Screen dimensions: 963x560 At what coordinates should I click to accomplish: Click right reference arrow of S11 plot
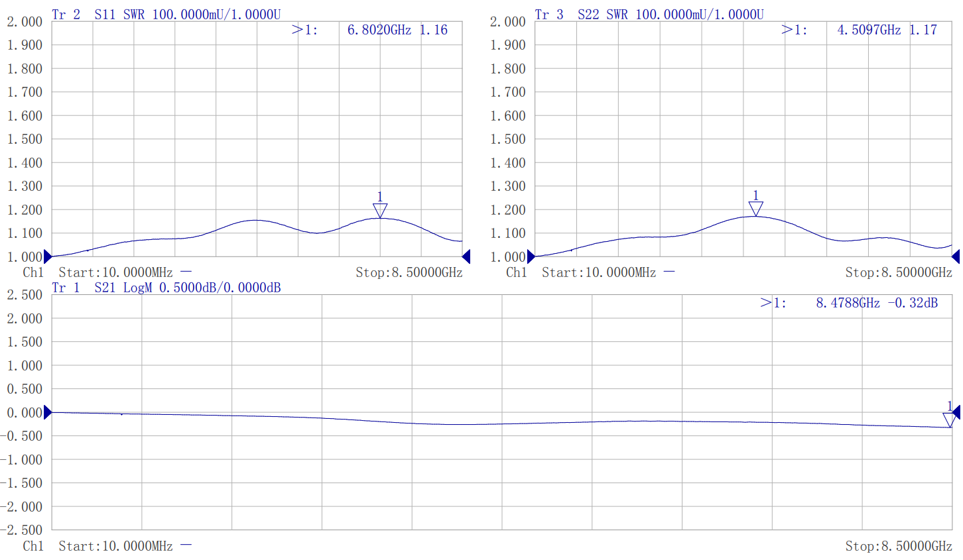[466, 256]
